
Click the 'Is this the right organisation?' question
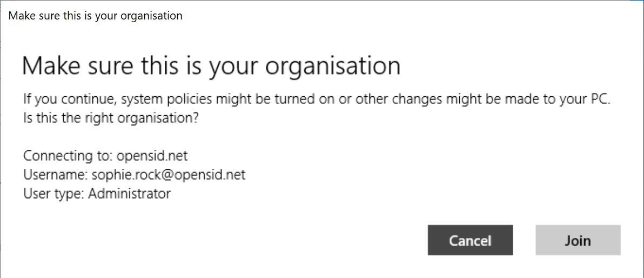pos(111,118)
